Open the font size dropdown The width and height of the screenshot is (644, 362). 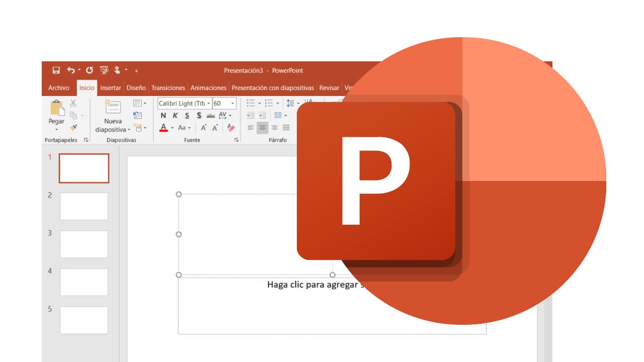click(231, 103)
